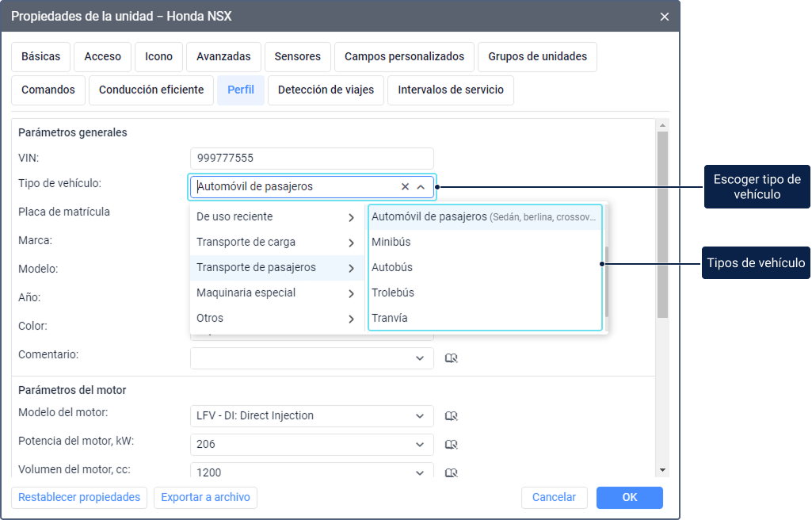Viewport: 812px width, 520px height.
Task: Collapse the Tipo de vehículo dropdown arrow
Action: (421, 187)
